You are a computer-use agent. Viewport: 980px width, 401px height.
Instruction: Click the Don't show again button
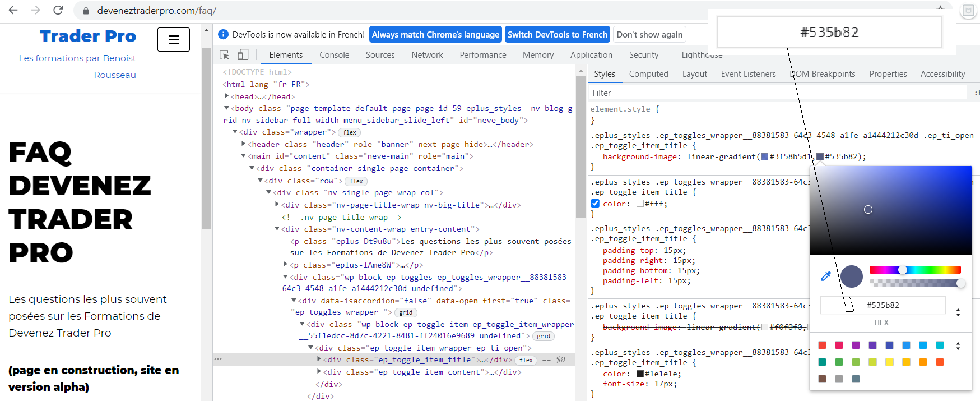[x=649, y=34]
